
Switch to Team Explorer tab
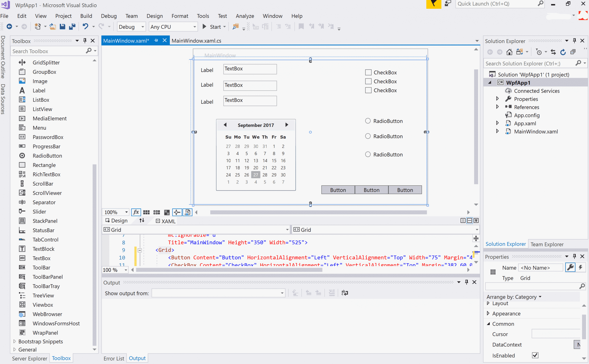point(547,244)
